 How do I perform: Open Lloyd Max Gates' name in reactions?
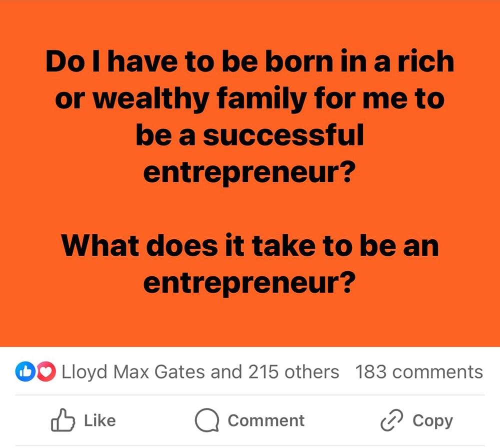tap(133, 372)
